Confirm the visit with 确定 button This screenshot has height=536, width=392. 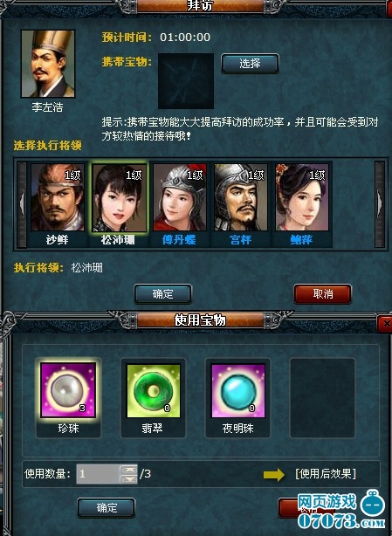162,293
